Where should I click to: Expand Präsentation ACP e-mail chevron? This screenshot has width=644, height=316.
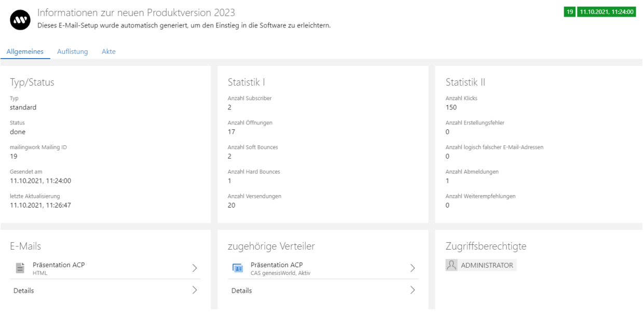pos(195,268)
